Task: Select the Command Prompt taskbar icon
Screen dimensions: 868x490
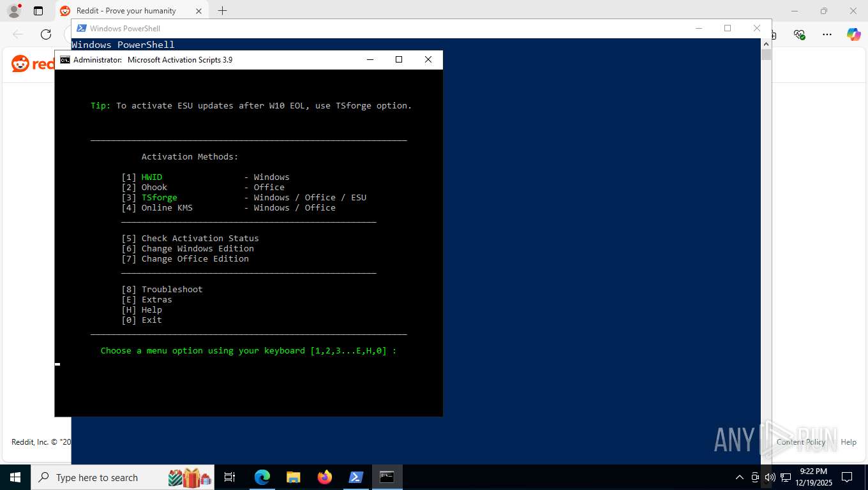Action: [387, 477]
